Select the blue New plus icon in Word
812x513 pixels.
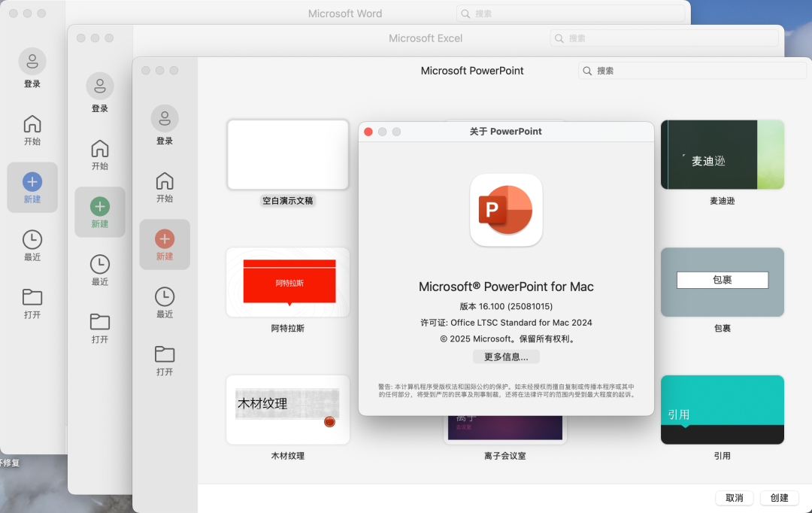[x=32, y=182]
